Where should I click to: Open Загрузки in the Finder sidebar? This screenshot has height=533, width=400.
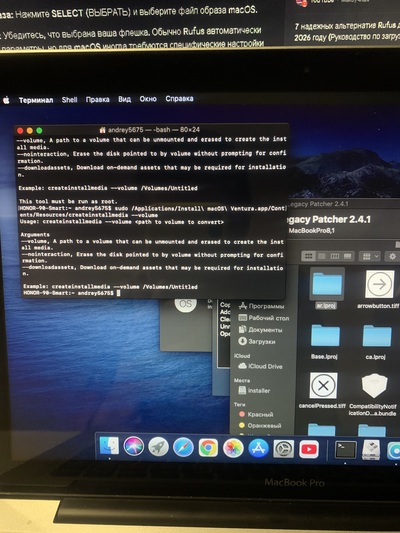coord(257,341)
